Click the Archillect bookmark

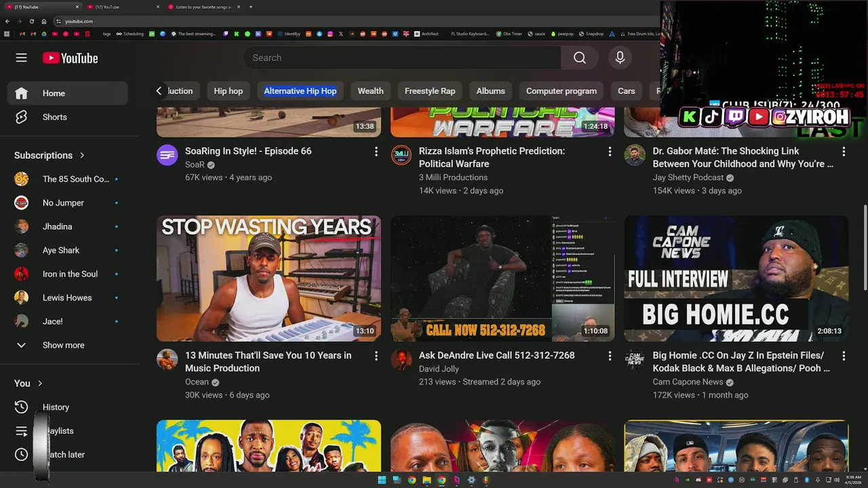coord(427,33)
